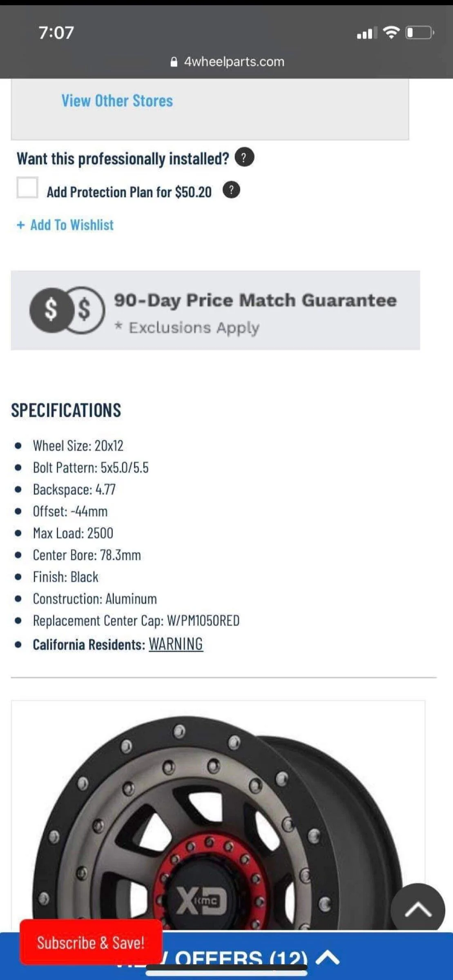Click the professional installation help icon
Viewport: 453px width, 980px height.
pos(244,158)
